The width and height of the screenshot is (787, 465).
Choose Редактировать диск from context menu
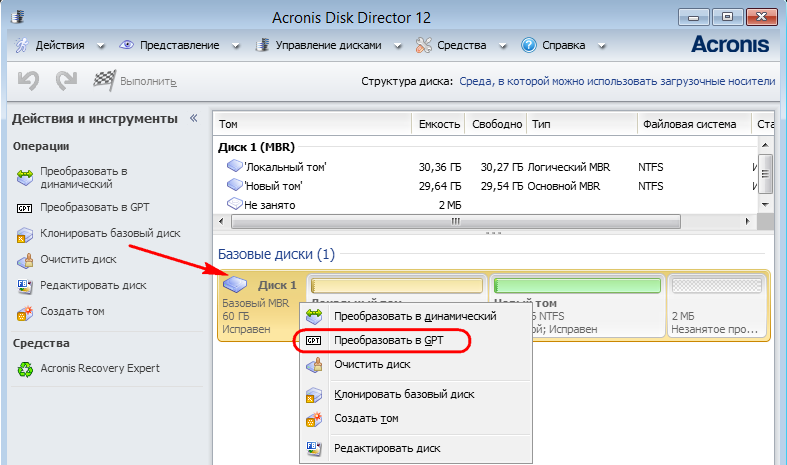(x=387, y=448)
